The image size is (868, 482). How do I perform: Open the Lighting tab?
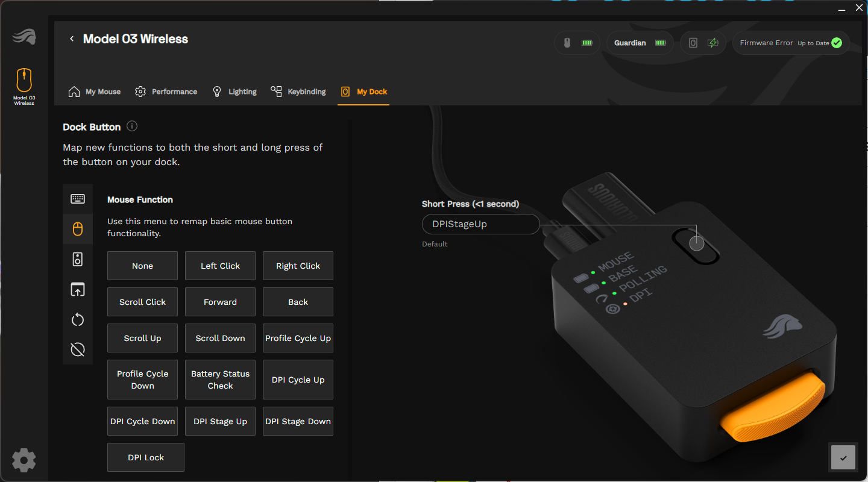(235, 92)
